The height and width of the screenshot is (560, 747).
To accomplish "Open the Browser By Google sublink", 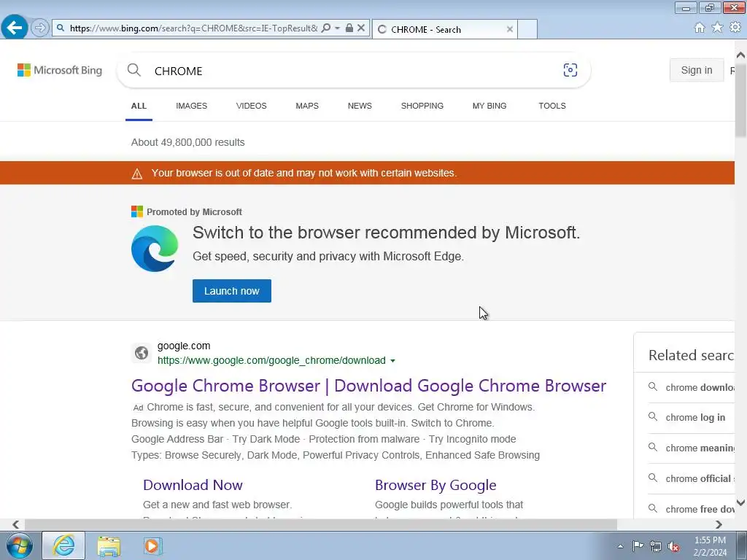I will 436,485.
